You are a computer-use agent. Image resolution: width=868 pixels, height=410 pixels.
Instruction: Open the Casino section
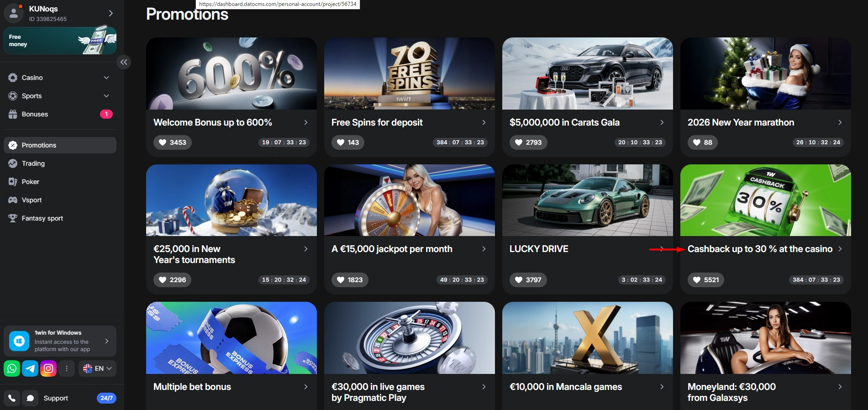point(32,78)
